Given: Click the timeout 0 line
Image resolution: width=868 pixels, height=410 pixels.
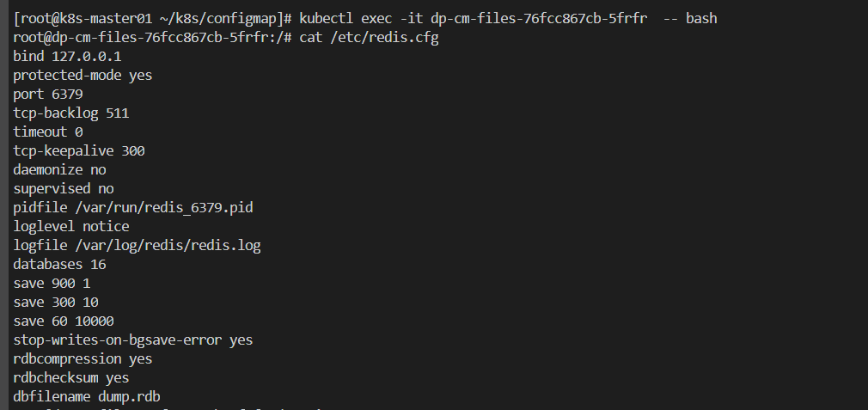Looking at the screenshot, I should (48, 132).
